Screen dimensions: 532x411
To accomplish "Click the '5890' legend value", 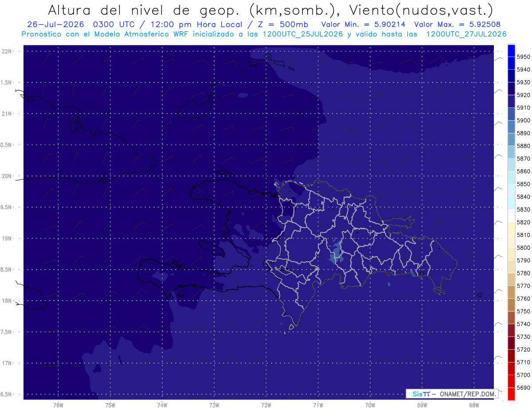I will (524, 133).
